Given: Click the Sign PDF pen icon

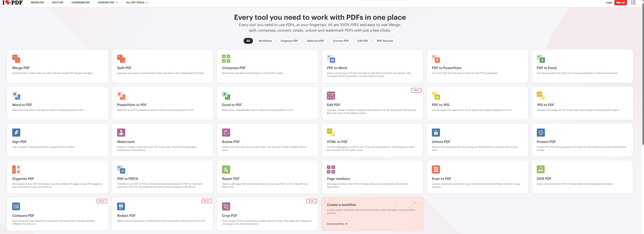Looking at the screenshot, I should tap(16, 133).
